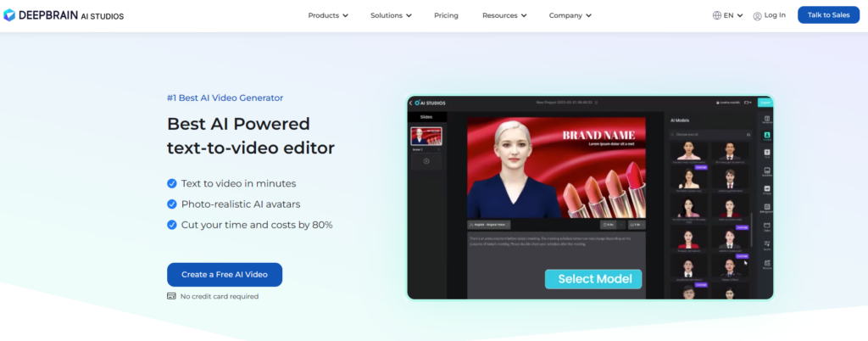Click the script text area below the preview

(x=556, y=266)
